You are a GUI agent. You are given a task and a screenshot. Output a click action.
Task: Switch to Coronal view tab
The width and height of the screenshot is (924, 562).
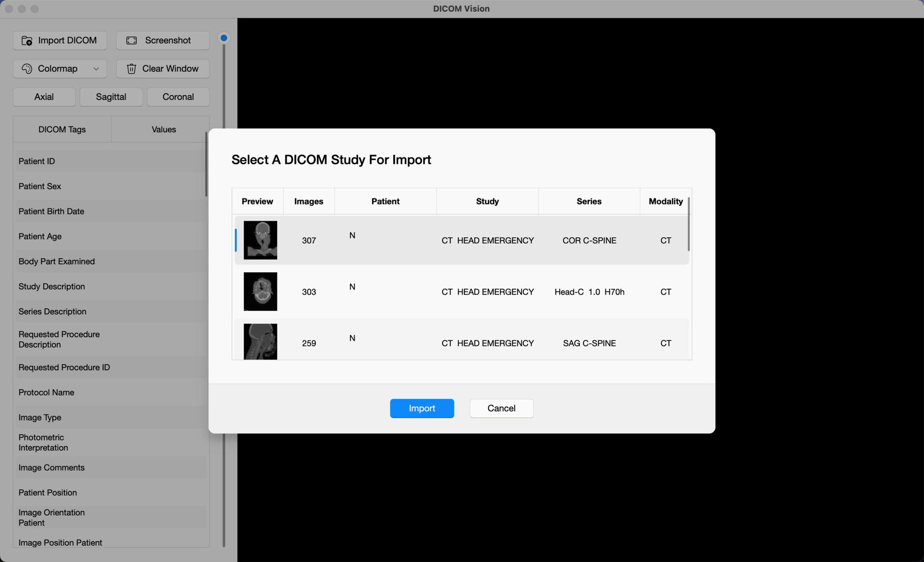tap(178, 97)
